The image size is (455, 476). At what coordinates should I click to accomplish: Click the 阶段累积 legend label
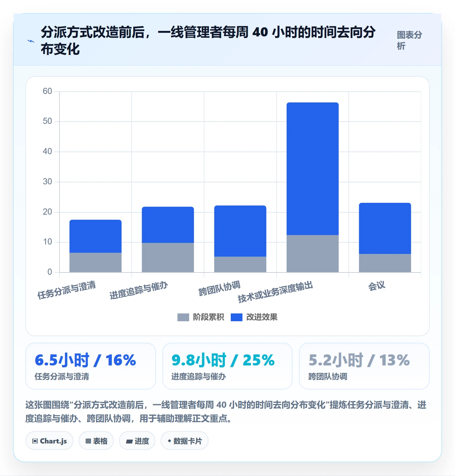coord(208,317)
